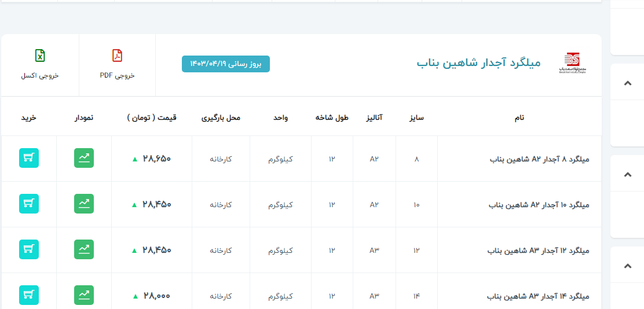Click the بروز رسانی ۱۴۰۳/۰۴/۱۹ date badge

pos(226,64)
